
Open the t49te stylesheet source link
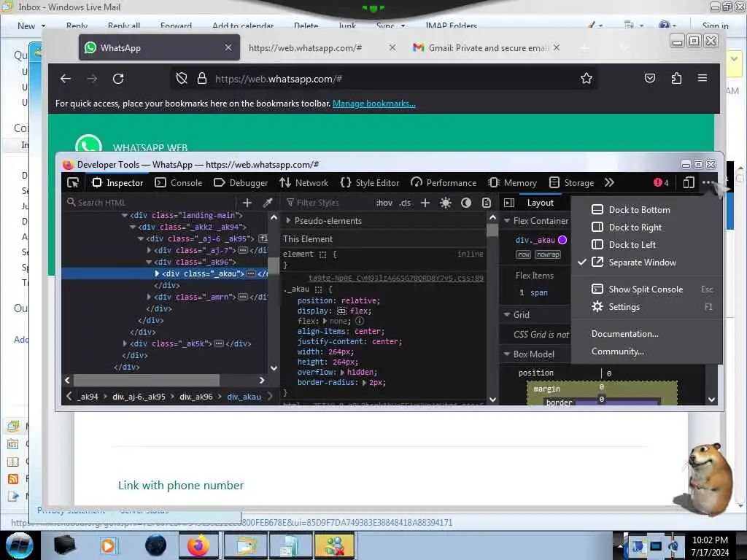point(396,278)
